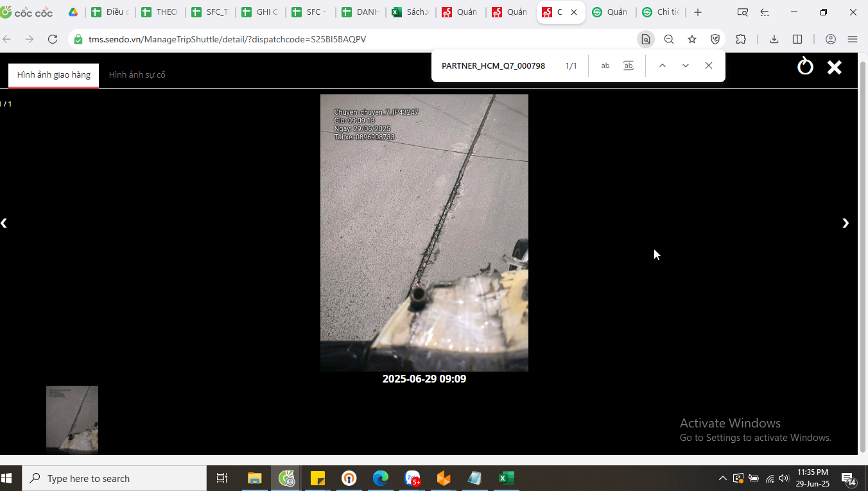
Task: Open the volume control in the system tray
Action: 783,478
